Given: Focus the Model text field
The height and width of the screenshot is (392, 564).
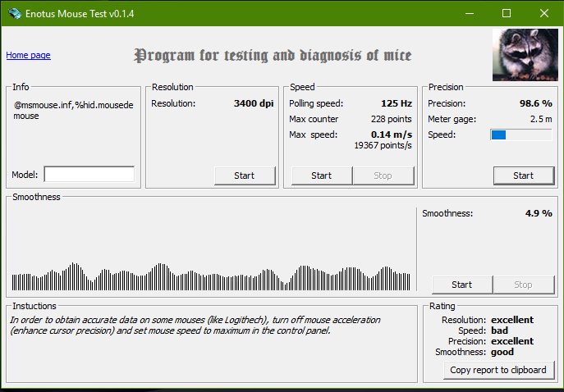Looking at the screenshot, I should click(89, 174).
